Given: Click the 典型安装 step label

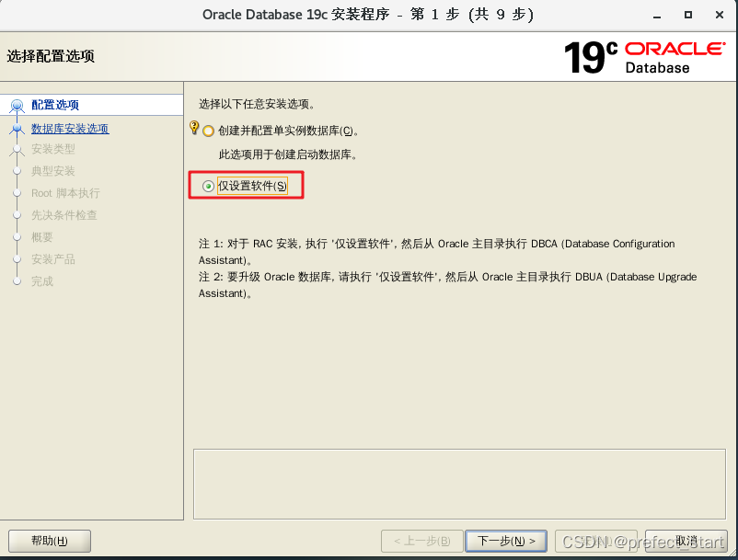Looking at the screenshot, I should 53,171.
